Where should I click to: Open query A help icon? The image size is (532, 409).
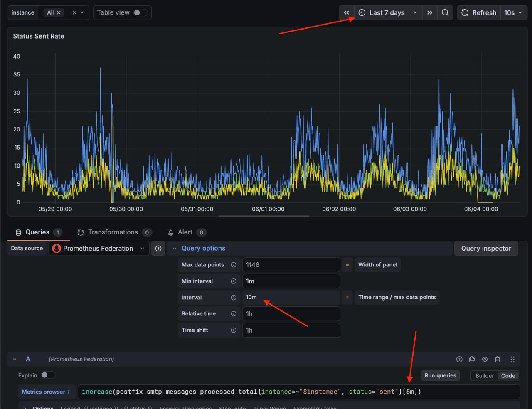coord(459,359)
